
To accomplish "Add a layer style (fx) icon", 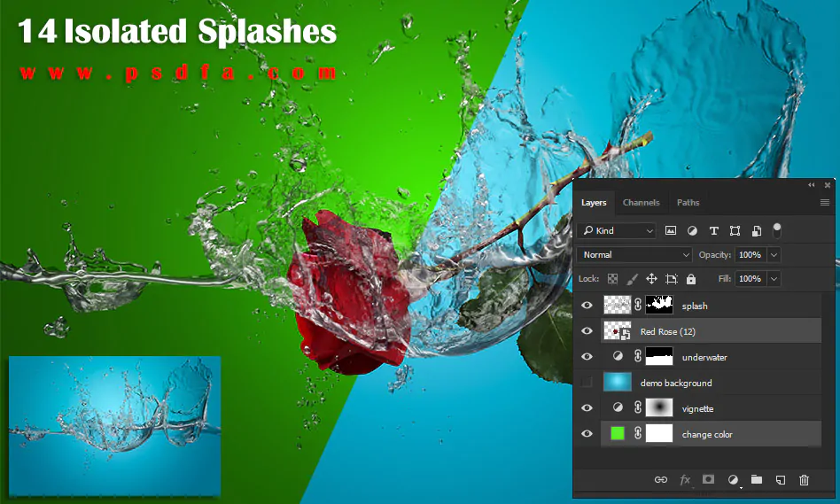I will [685, 480].
